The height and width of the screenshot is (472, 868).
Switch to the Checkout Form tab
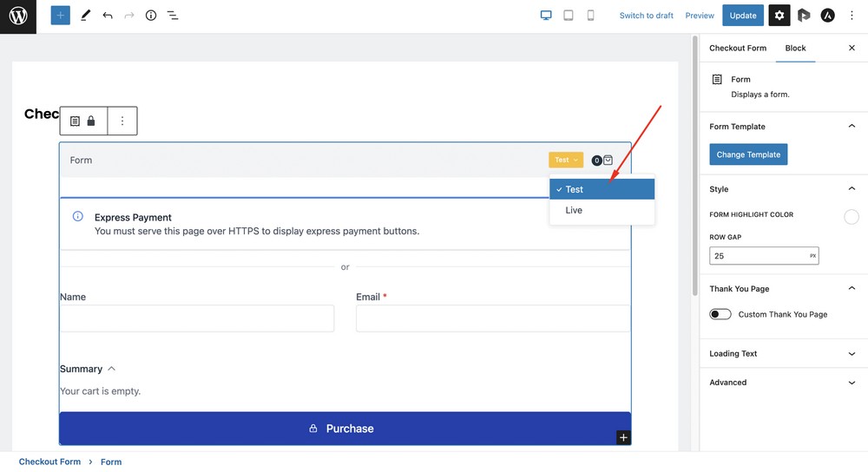pos(738,49)
